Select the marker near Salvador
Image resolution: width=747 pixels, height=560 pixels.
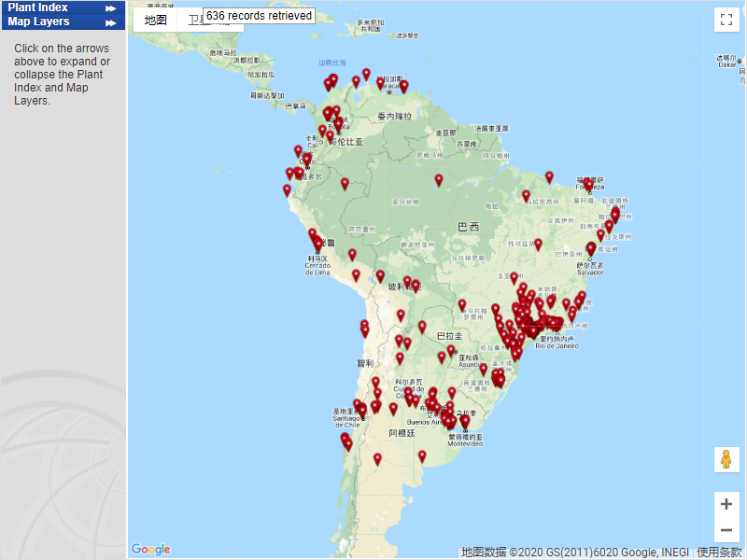point(591,249)
